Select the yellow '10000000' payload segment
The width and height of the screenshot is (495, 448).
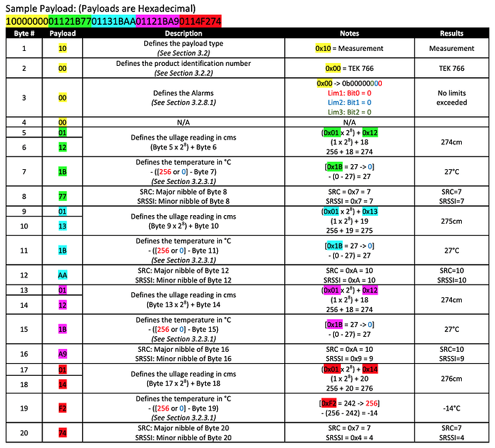pyautogui.click(x=27, y=21)
